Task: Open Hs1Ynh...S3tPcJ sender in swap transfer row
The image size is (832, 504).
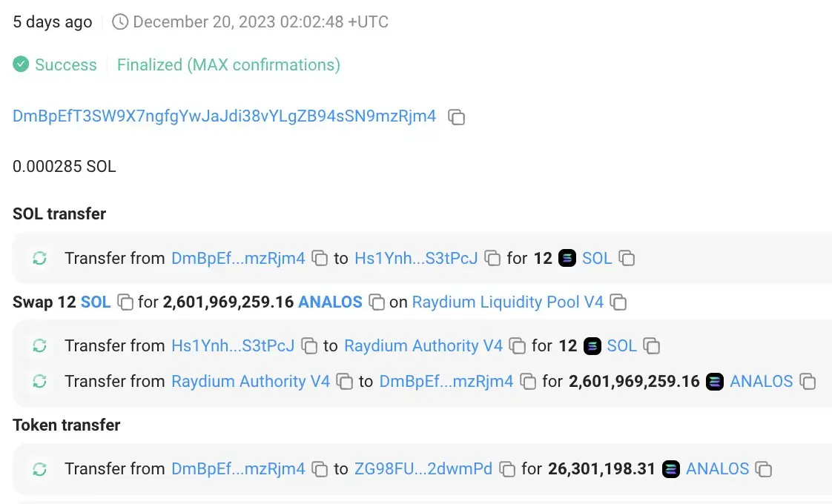Action: click(x=233, y=346)
